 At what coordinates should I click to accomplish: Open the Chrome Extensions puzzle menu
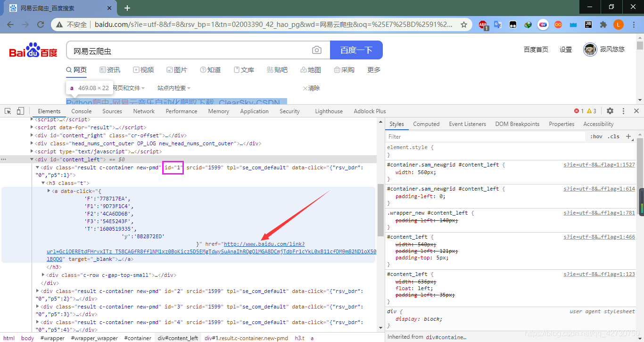603,25
